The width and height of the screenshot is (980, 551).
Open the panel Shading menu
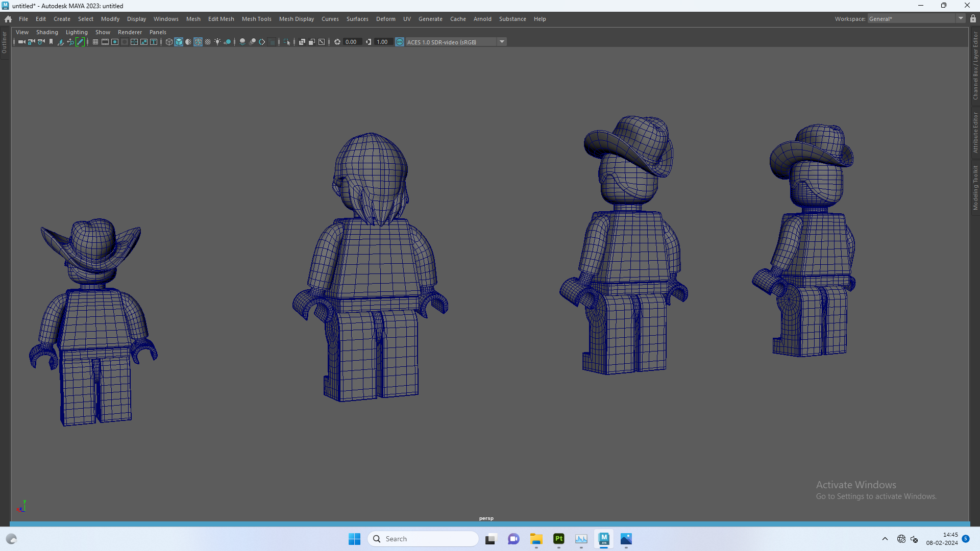click(x=47, y=32)
